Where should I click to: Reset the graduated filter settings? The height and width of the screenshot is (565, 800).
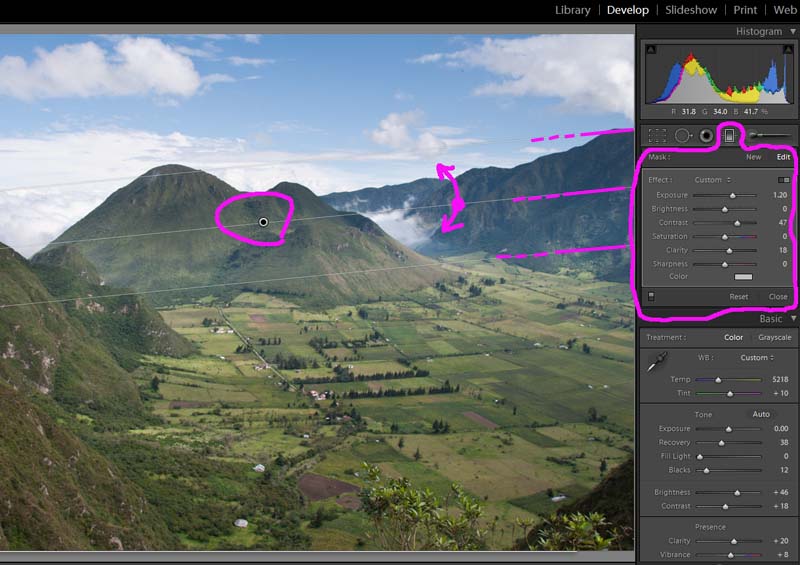[x=738, y=297]
